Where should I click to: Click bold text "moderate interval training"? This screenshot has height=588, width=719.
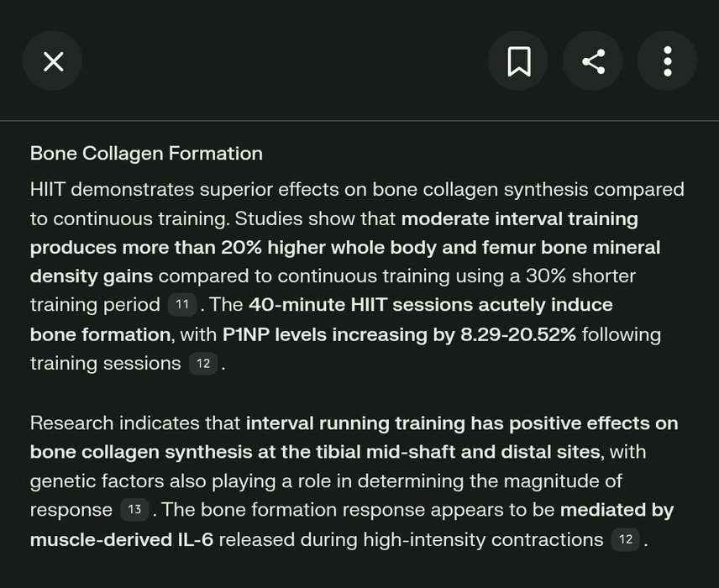pyautogui.click(x=519, y=219)
